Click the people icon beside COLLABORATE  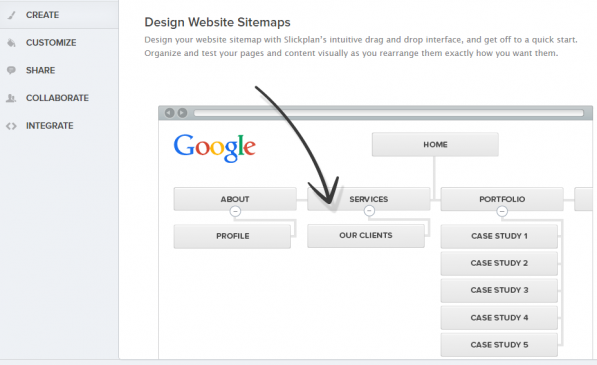coord(11,98)
